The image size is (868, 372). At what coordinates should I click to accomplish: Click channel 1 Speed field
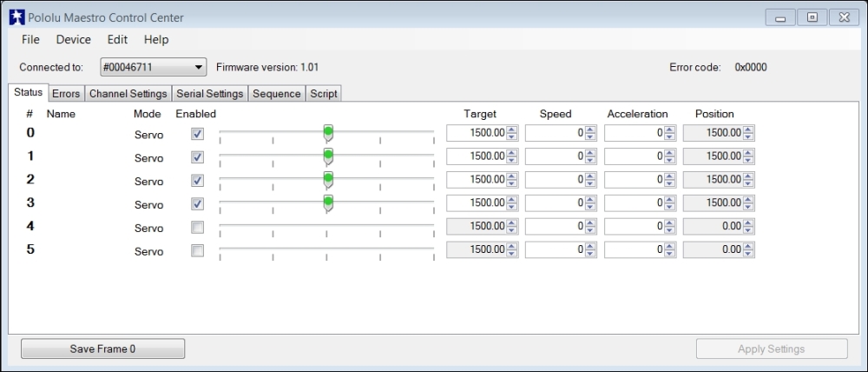point(561,156)
